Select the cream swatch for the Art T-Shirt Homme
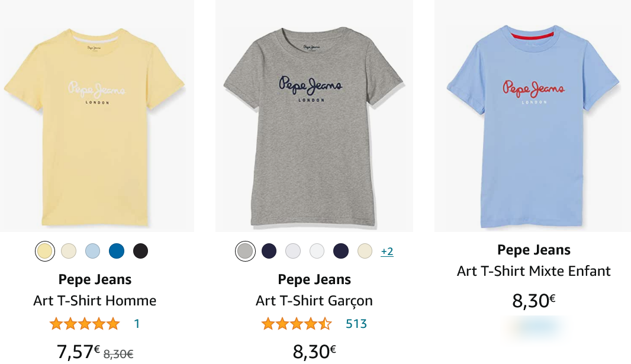This screenshot has height=364, width=631. [69, 251]
